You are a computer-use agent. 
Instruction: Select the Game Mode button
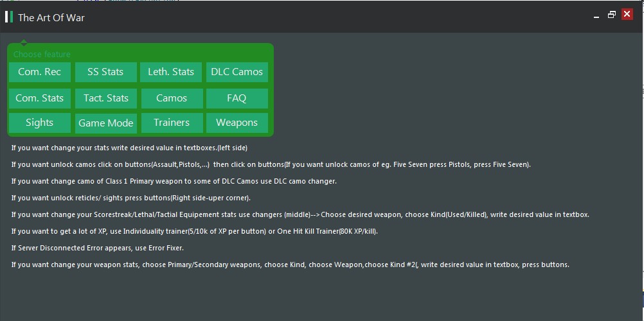pos(105,123)
